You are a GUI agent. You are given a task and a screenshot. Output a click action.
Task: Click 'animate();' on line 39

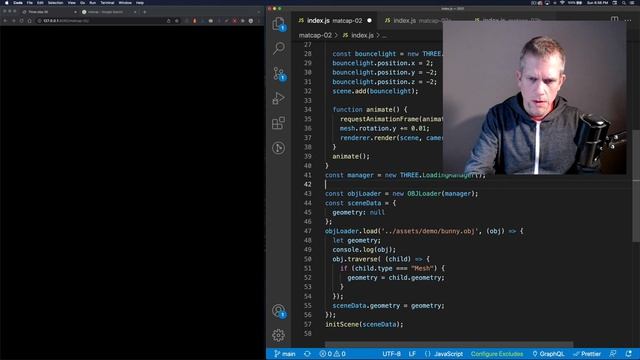click(x=351, y=156)
